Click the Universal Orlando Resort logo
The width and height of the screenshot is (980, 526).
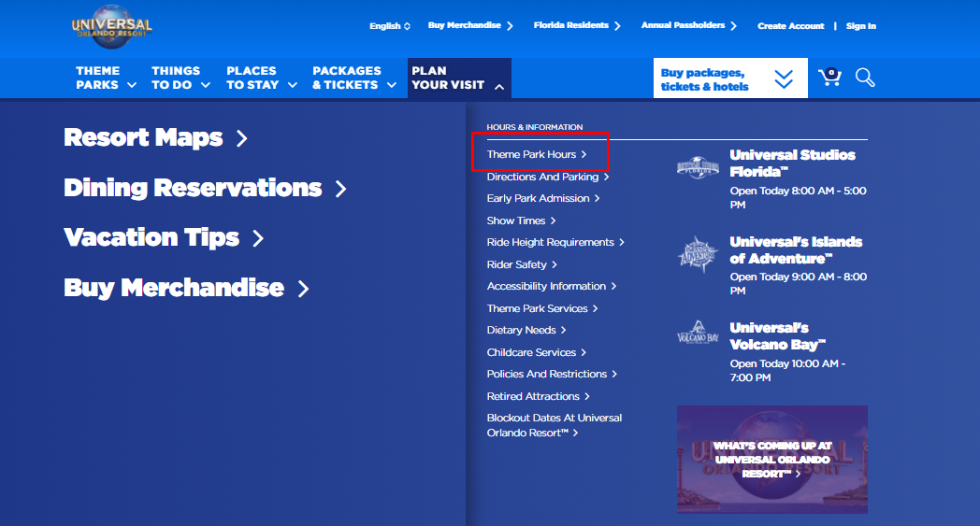[111, 30]
